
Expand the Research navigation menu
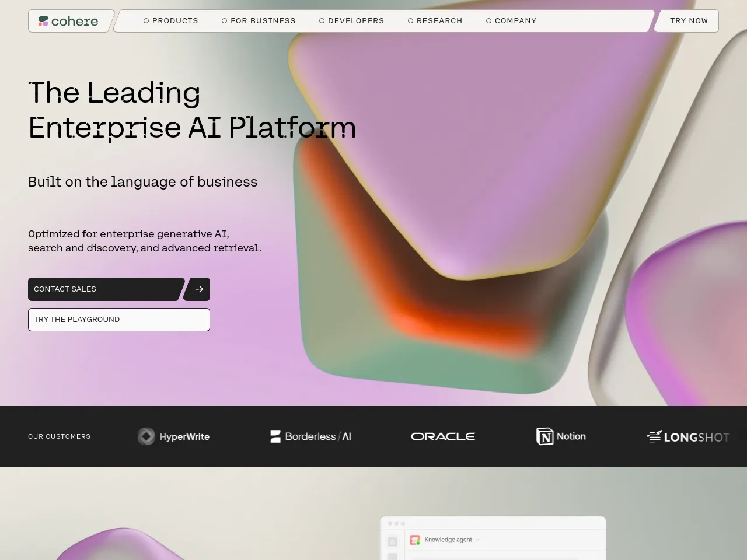[x=435, y=21]
